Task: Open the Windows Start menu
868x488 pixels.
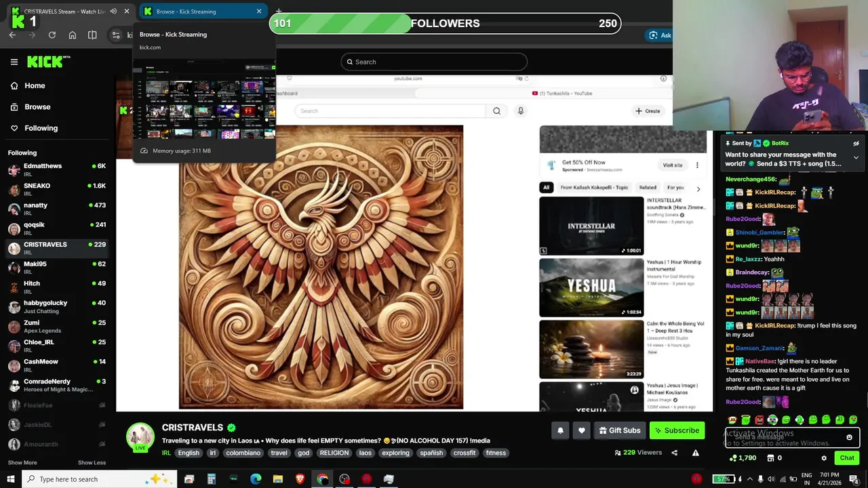Action: click(11, 479)
